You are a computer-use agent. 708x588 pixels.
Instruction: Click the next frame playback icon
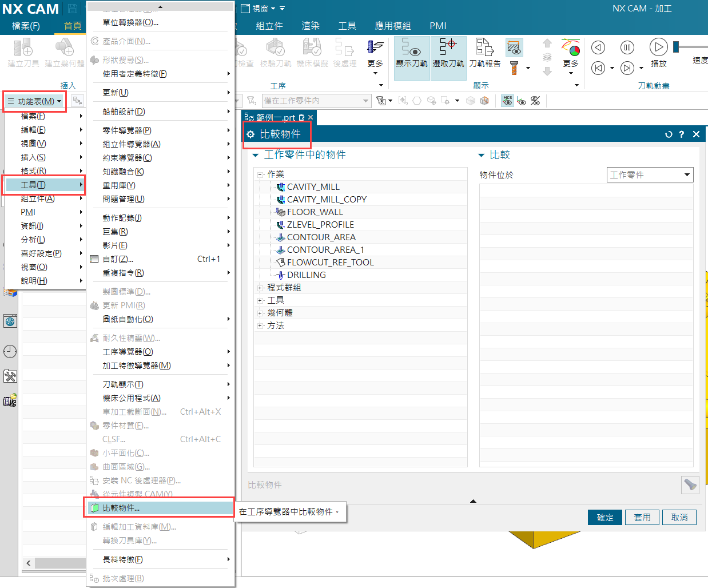click(627, 68)
